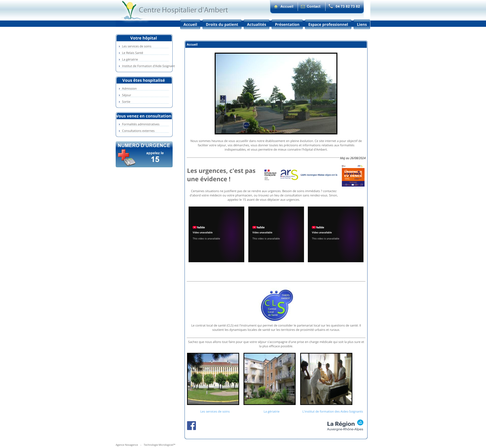Click the hospital entrance photo

[276, 93]
